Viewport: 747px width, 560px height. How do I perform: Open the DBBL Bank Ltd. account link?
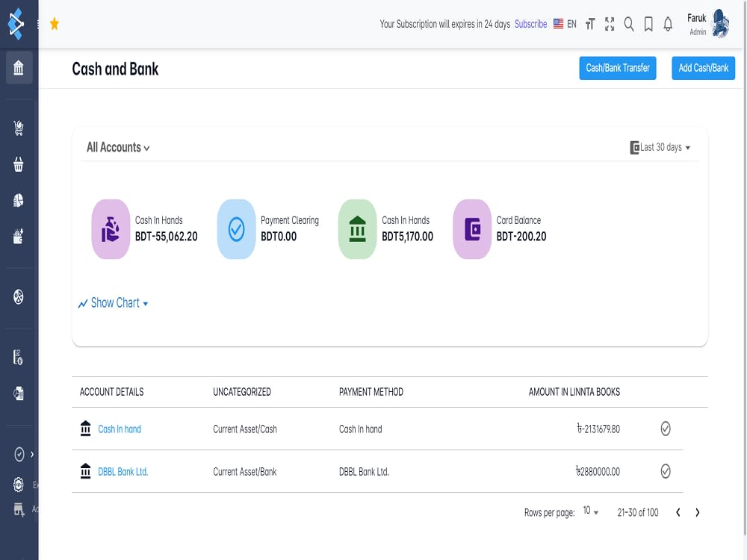click(123, 472)
